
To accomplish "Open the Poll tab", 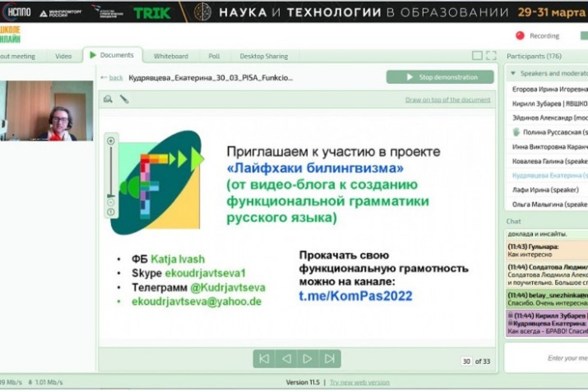I will pyautogui.click(x=214, y=56).
